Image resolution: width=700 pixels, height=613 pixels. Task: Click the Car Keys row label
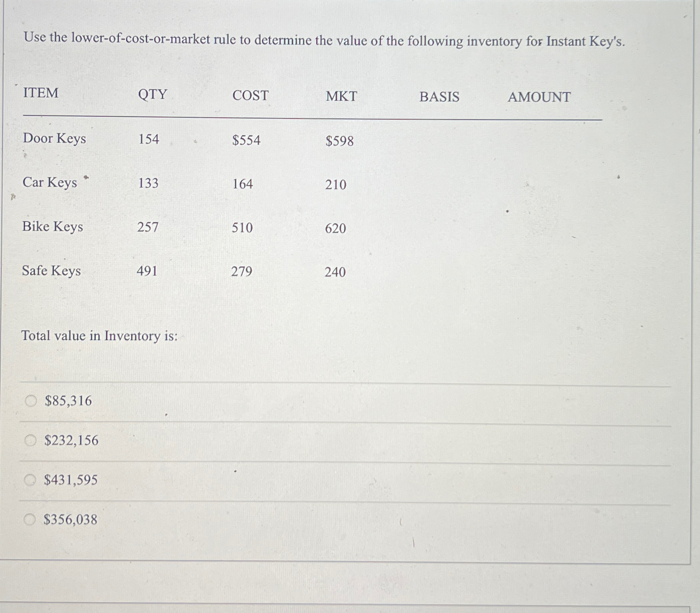pyautogui.click(x=50, y=183)
